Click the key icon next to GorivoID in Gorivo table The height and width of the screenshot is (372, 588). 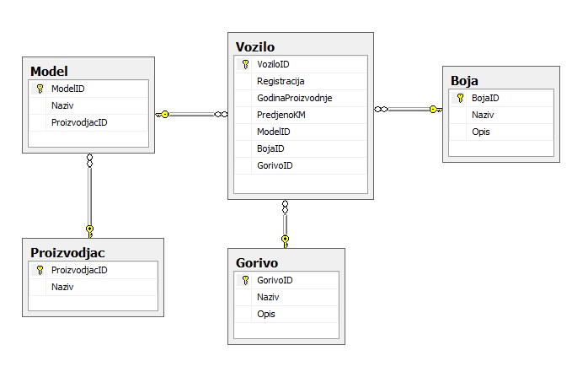pos(245,280)
